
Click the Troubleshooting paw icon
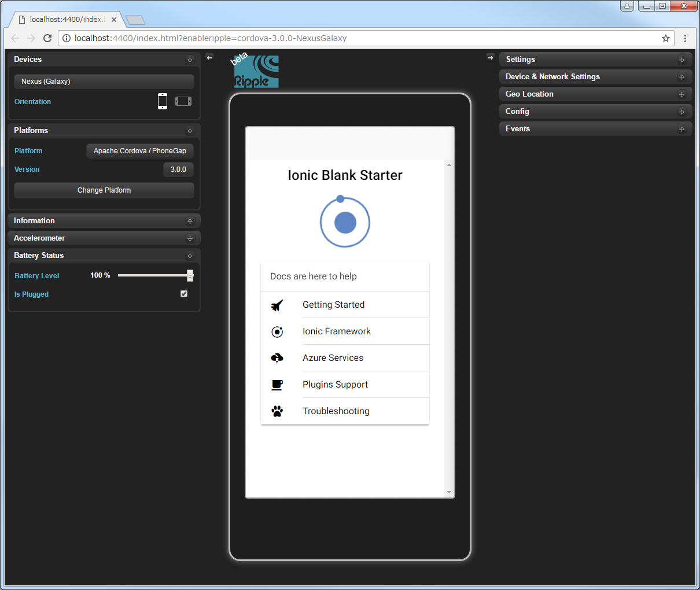pos(277,411)
